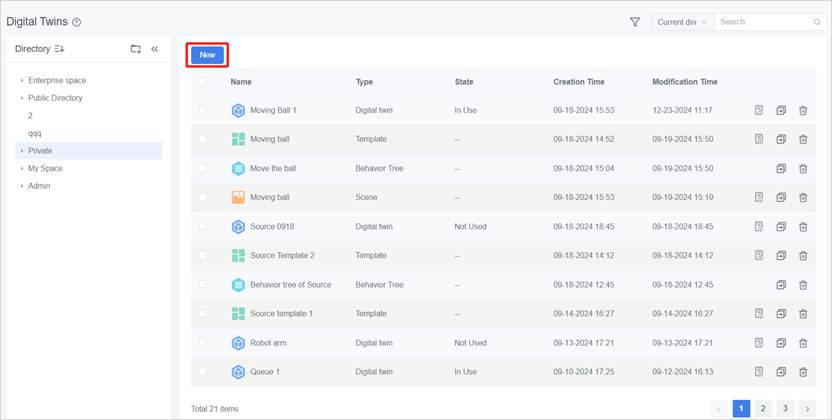Expand the My Space directory node
This screenshot has height=420, width=832.
pyautogui.click(x=22, y=168)
